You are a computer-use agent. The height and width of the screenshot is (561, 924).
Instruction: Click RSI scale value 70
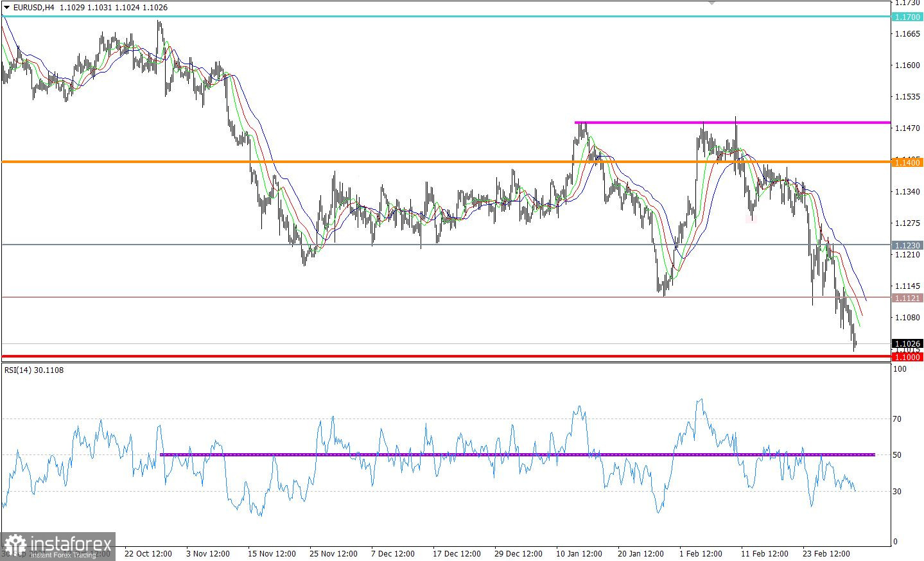point(898,419)
